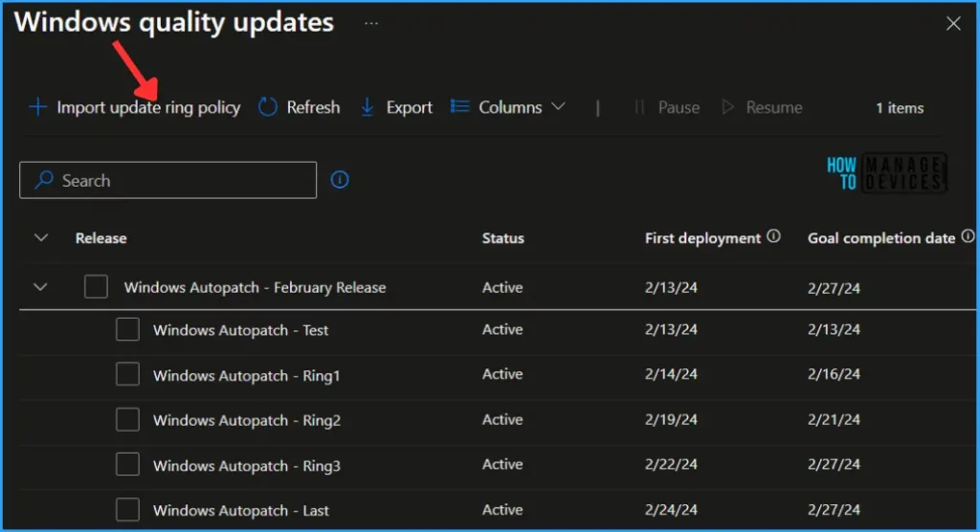This screenshot has height=532, width=980.
Task: Toggle the Windows Autopatch - Ring3 checkbox
Action: click(x=127, y=464)
